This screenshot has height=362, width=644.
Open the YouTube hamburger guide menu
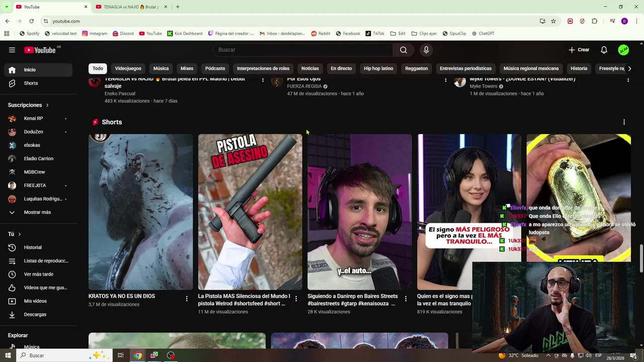click(12, 50)
